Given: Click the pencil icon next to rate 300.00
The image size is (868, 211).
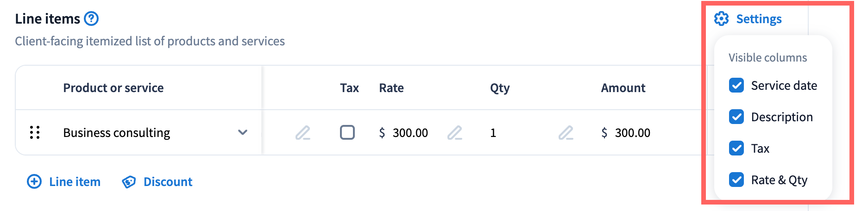Looking at the screenshot, I should tap(455, 133).
